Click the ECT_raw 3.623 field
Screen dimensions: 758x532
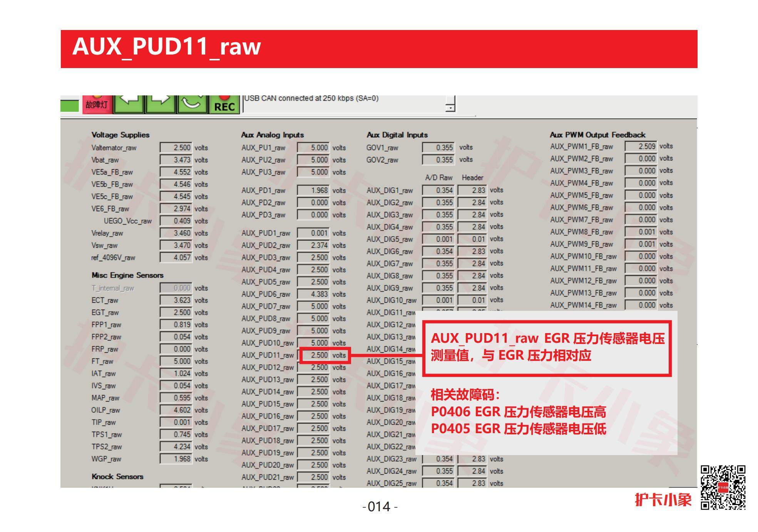point(176,300)
